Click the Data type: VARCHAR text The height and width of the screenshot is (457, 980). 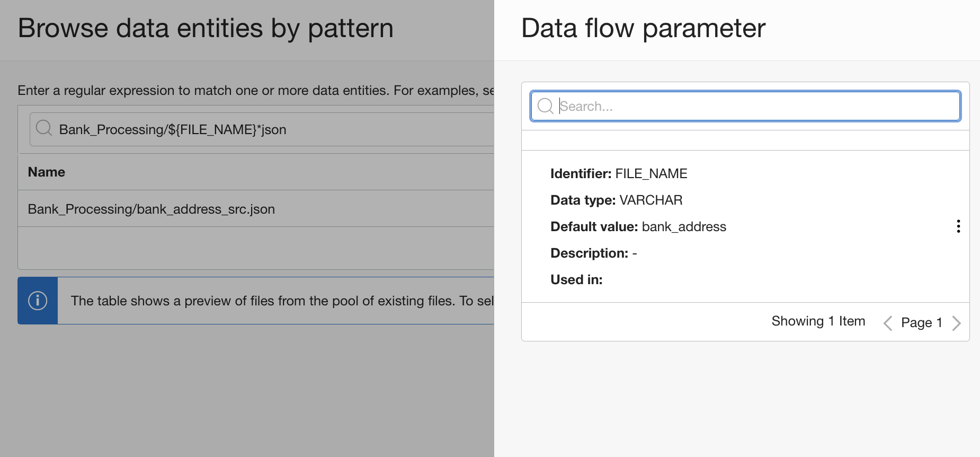point(617,200)
